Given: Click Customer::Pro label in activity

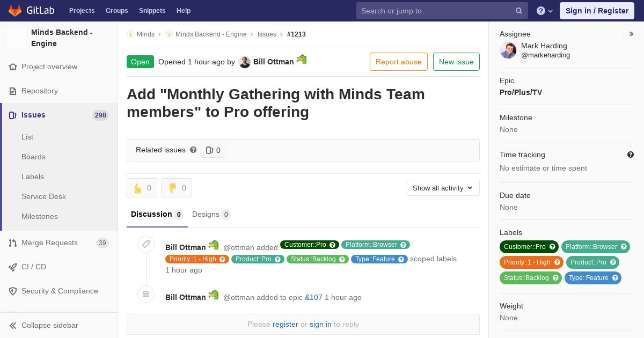Looking at the screenshot, I should (305, 245).
